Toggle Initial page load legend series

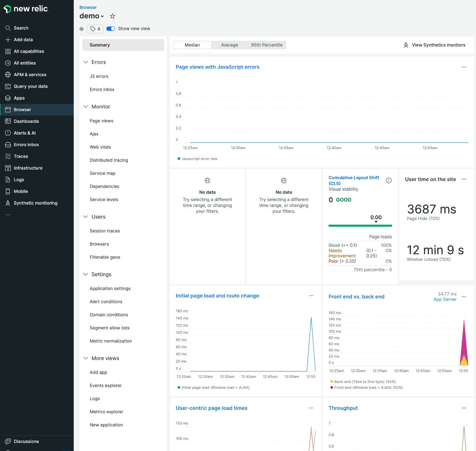coord(214,387)
